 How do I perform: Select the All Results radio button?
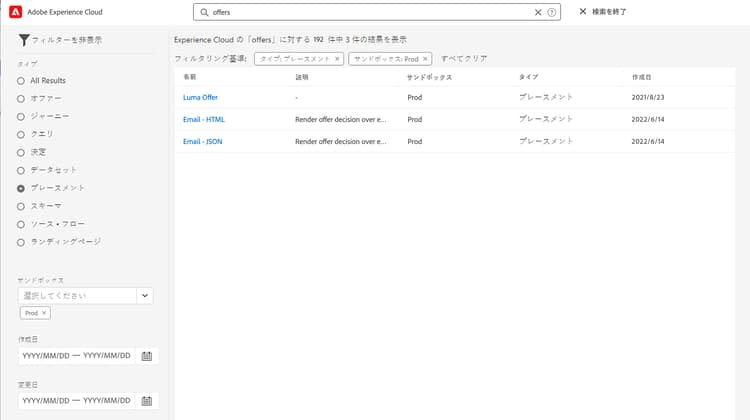[21, 81]
